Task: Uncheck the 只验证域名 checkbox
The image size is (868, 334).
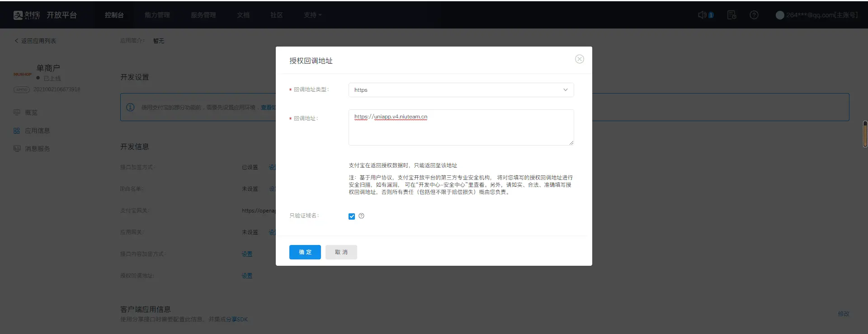Action: [352, 216]
